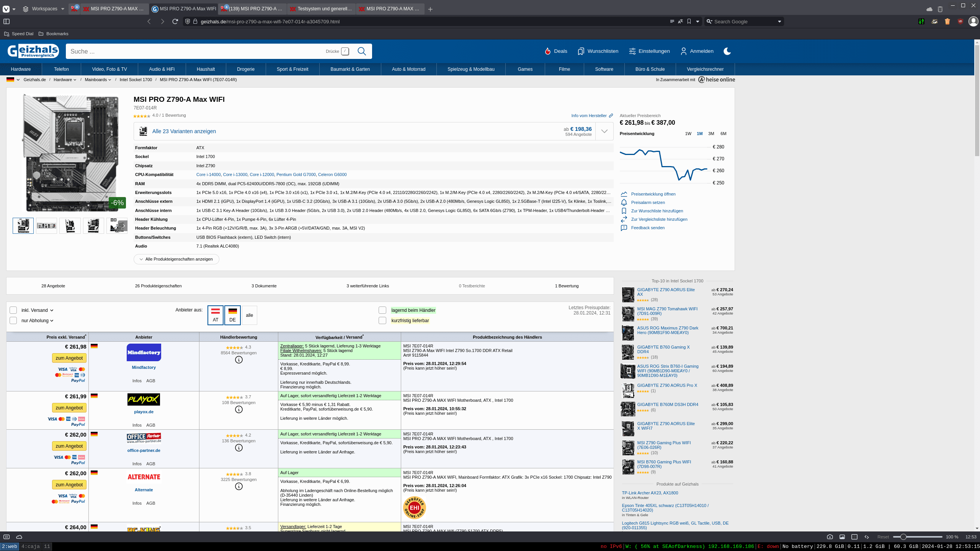Show playox.de rating info circle icon
This screenshot has width=980, height=551.
[239, 409]
